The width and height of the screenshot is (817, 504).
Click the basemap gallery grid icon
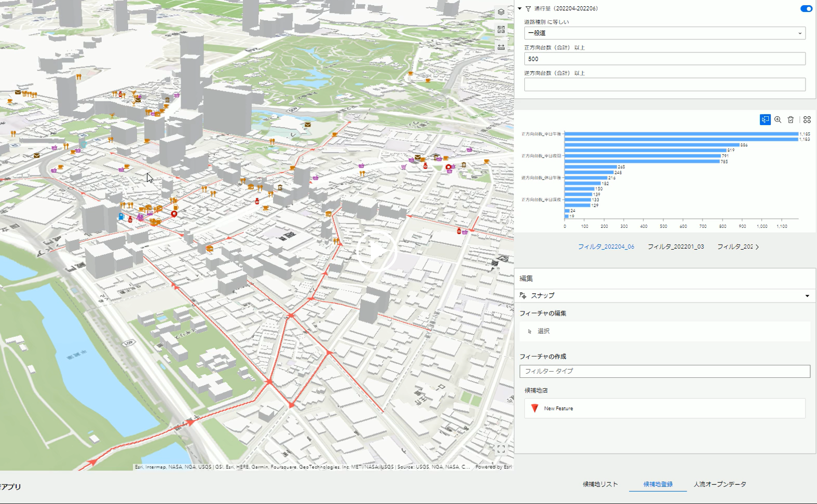(501, 30)
